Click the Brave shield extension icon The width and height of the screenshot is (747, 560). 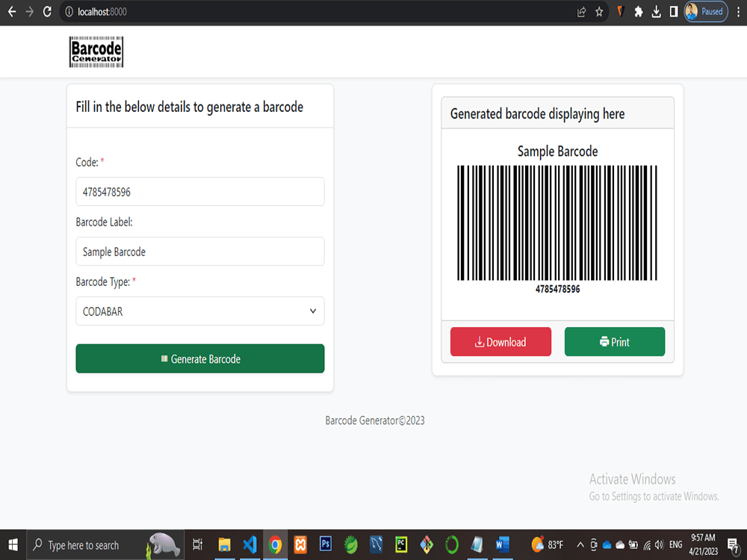click(620, 12)
